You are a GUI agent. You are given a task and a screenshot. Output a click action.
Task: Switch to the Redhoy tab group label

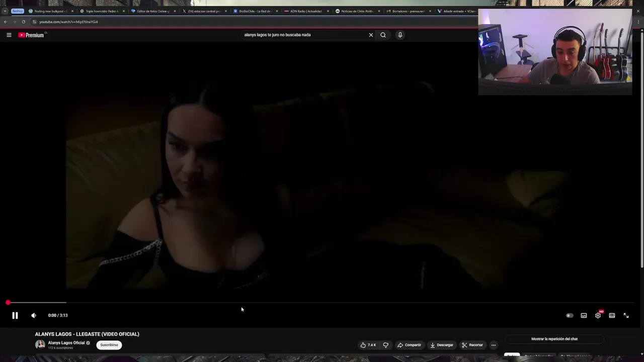pyautogui.click(x=18, y=11)
